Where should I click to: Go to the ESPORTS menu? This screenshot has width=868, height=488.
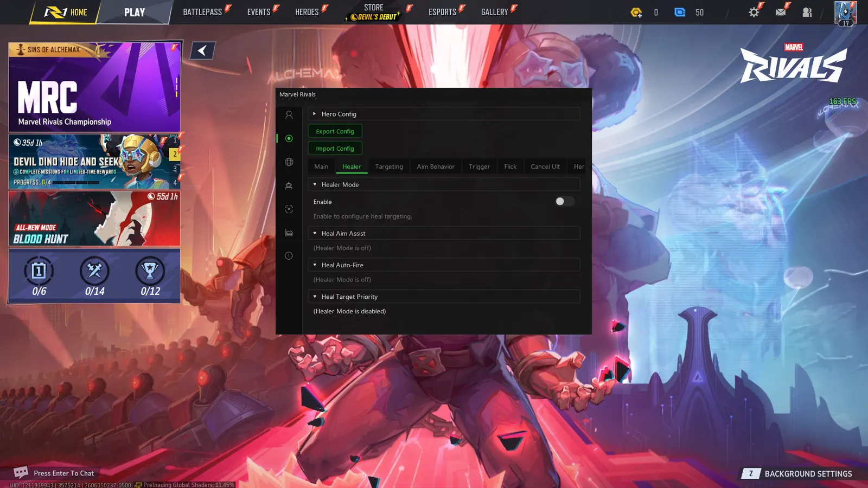pyautogui.click(x=443, y=12)
